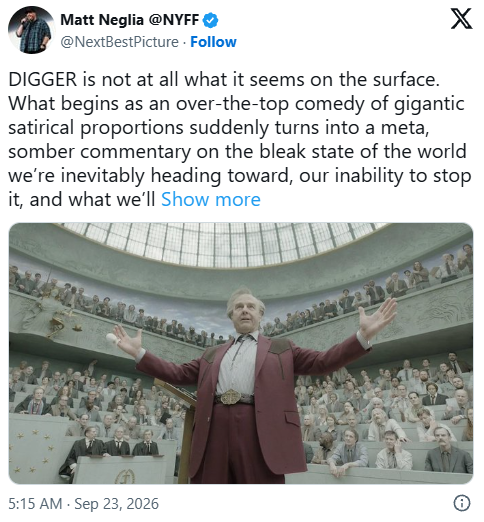The width and height of the screenshot is (484, 522).
Task: Follow the NextBestPicture account
Action: [213, 42]
